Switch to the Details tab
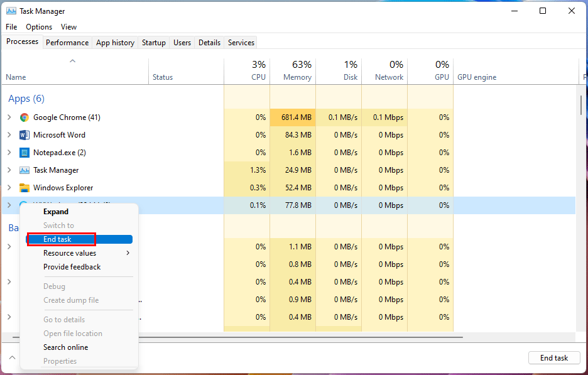This screenshot has width=588, height=375. [209, 43]
